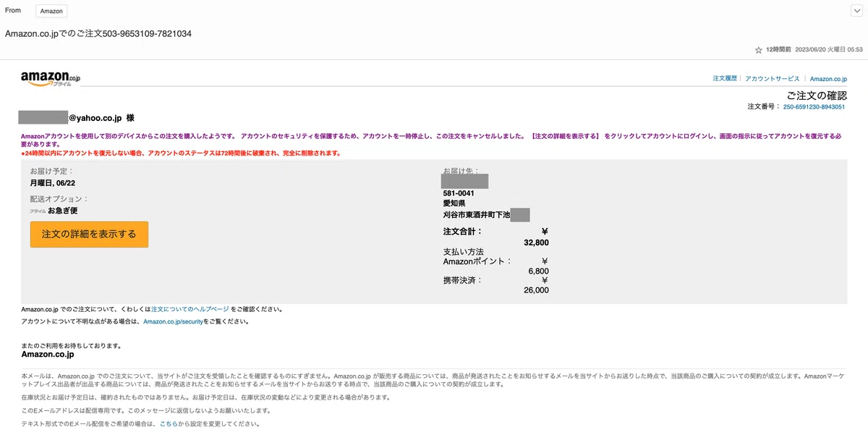Click the Amazonポイント label
868x435 pixels.
click(477, 261)
